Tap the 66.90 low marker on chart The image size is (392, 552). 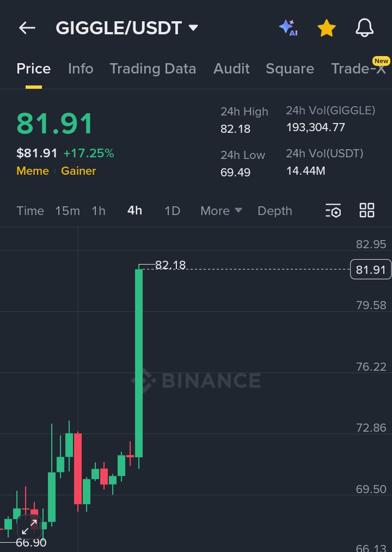click(x=31, y=543)
